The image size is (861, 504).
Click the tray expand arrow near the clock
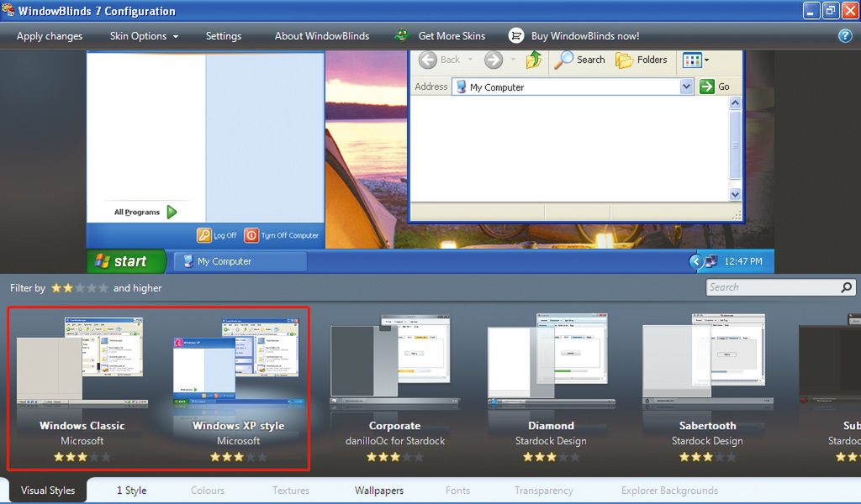tap(695, 261)
